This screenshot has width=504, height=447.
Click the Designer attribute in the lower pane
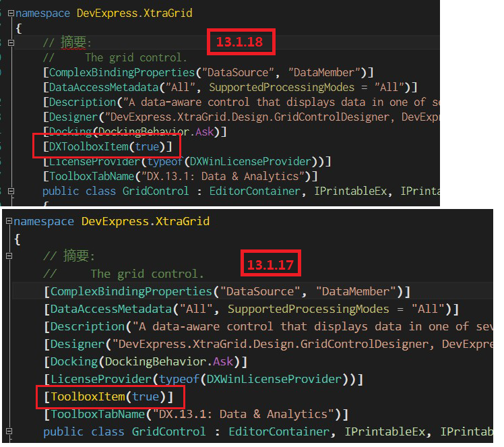point(77,344)
